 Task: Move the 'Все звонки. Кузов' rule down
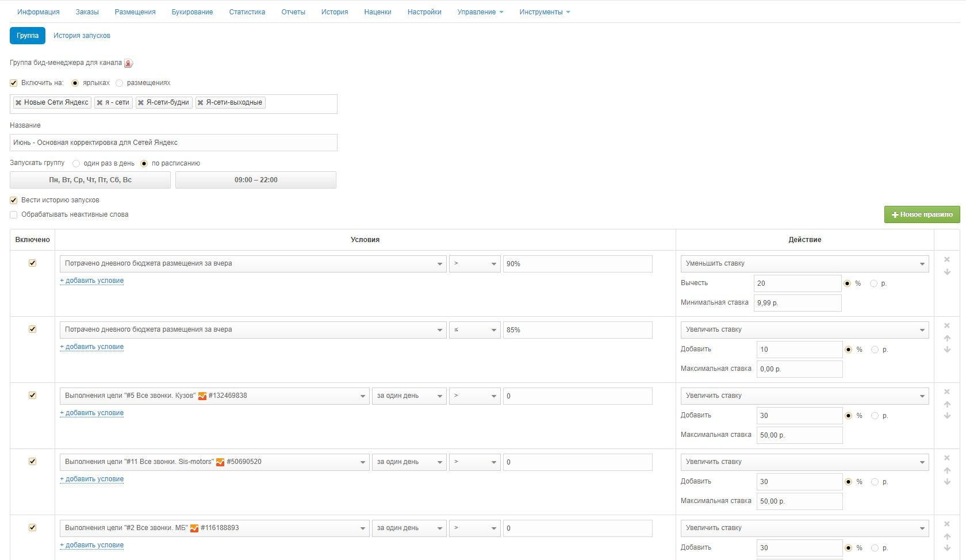(x=947, y=416)
